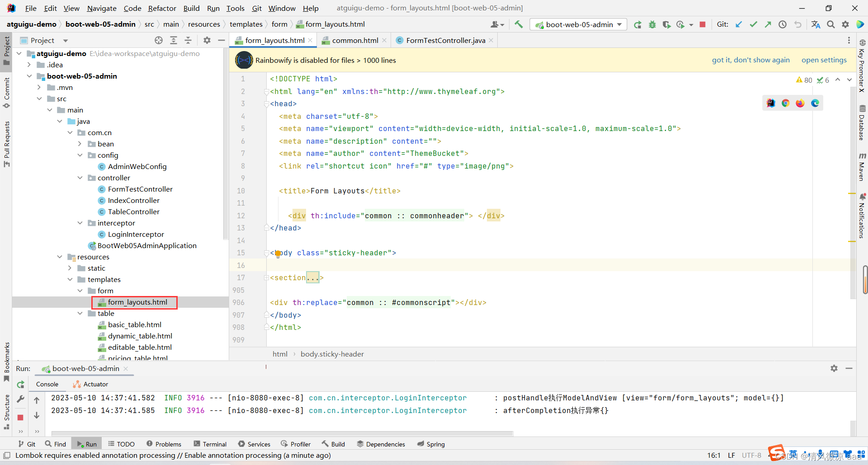Open built-in preview IntelliJ icon
The width and height of the screenshot is (868, 465).
[x=771, y=103]
